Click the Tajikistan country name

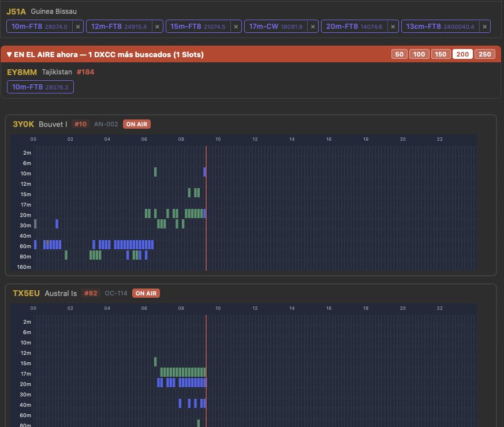click(57, 72)
